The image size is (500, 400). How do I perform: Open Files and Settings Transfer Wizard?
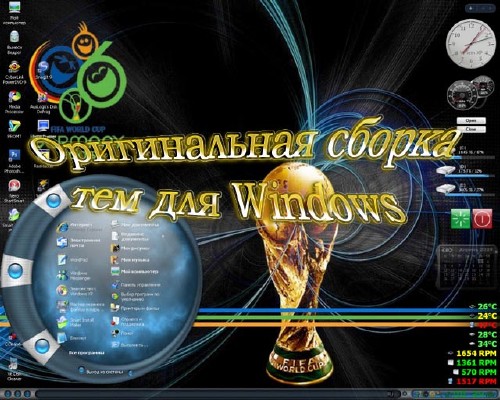click(x=80, y=307)
